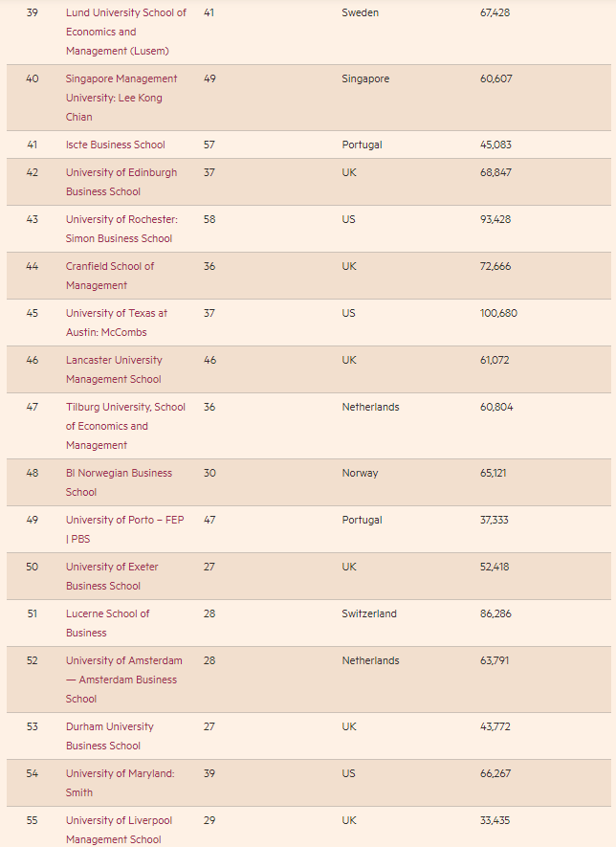
Task: Select the Iscte Business School name
Action: pyautogui.click(x=115, y=145)
